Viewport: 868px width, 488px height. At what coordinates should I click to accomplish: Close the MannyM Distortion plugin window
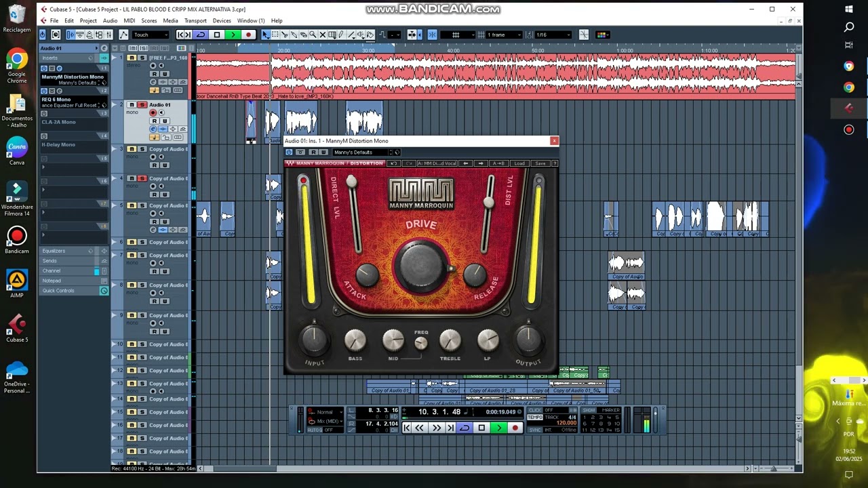[x=554, y=141]
